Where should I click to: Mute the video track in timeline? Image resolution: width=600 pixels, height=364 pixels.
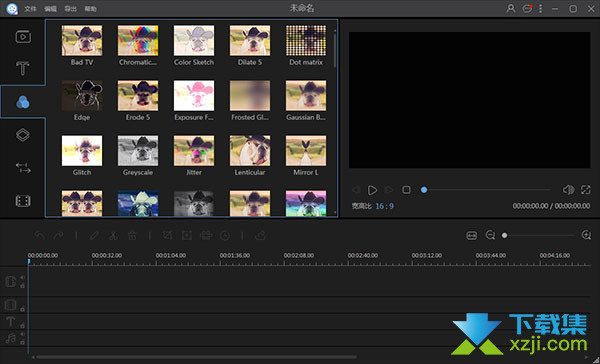[22, 277]
